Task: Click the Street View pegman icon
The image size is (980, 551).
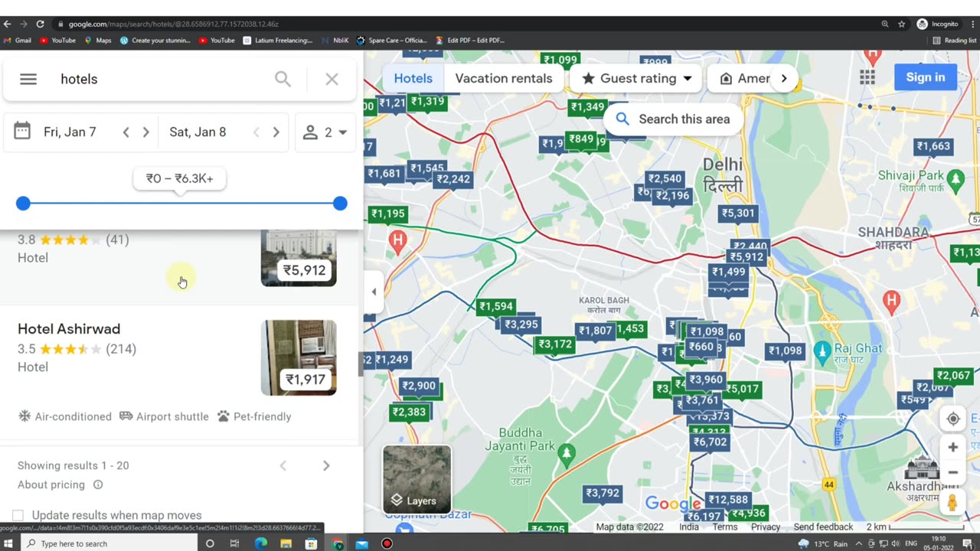Action: (952, 503)
